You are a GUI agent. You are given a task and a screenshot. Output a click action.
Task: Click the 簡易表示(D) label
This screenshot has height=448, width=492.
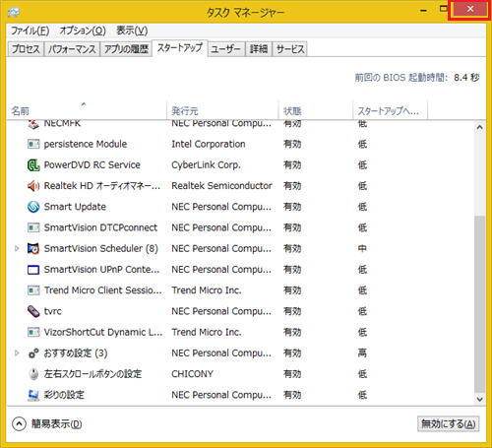57,424
